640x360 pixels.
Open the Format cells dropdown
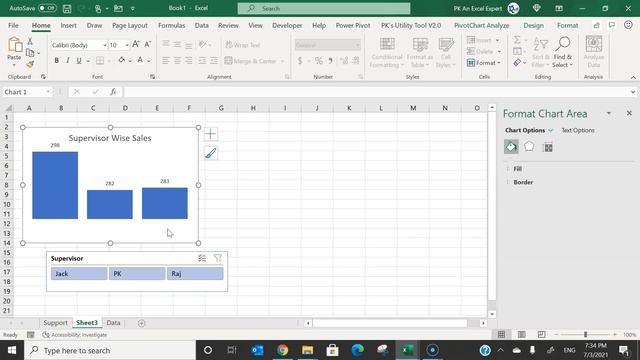[484, 63]
